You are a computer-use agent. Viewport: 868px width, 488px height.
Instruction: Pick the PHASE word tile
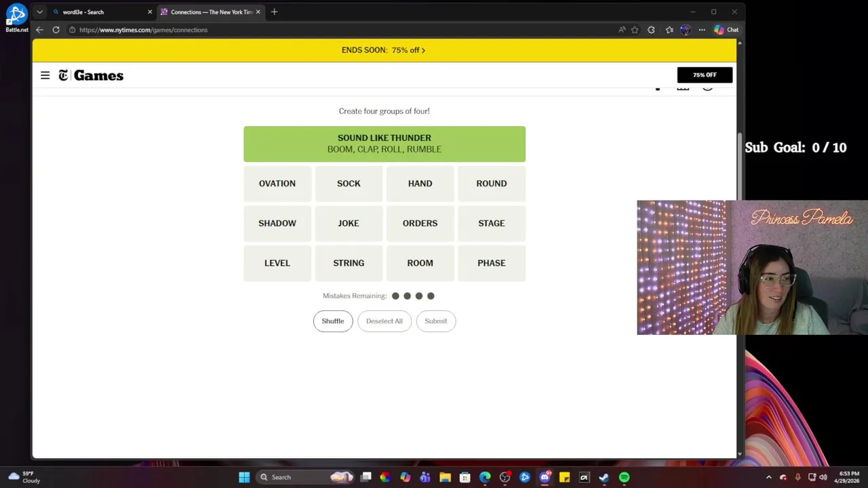[x=492, y=263]
